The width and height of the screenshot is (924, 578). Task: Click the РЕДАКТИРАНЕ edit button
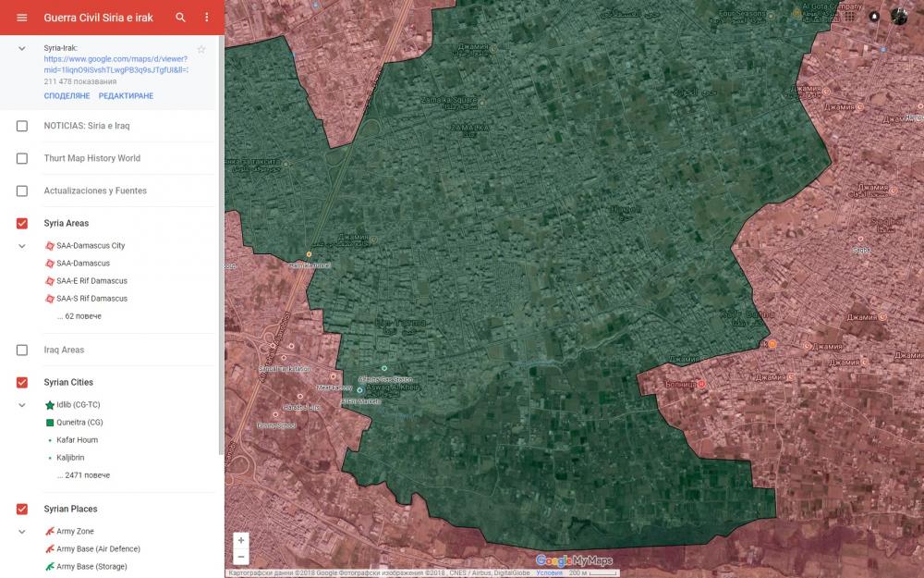[x=126, y=96]
